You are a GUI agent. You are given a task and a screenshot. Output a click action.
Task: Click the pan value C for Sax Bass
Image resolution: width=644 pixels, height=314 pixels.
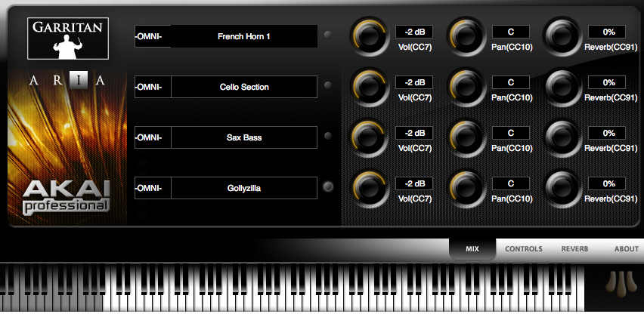click(511, 133)
